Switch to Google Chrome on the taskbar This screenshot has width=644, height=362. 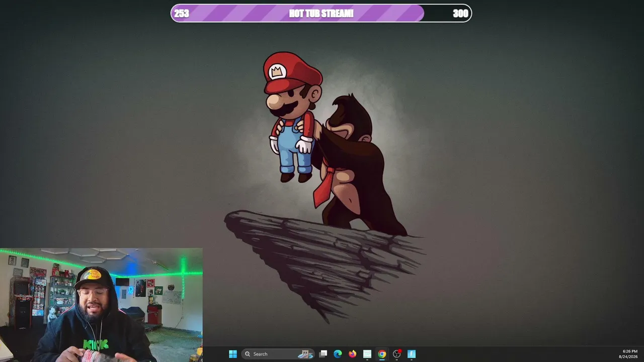(x=382, y=354)
